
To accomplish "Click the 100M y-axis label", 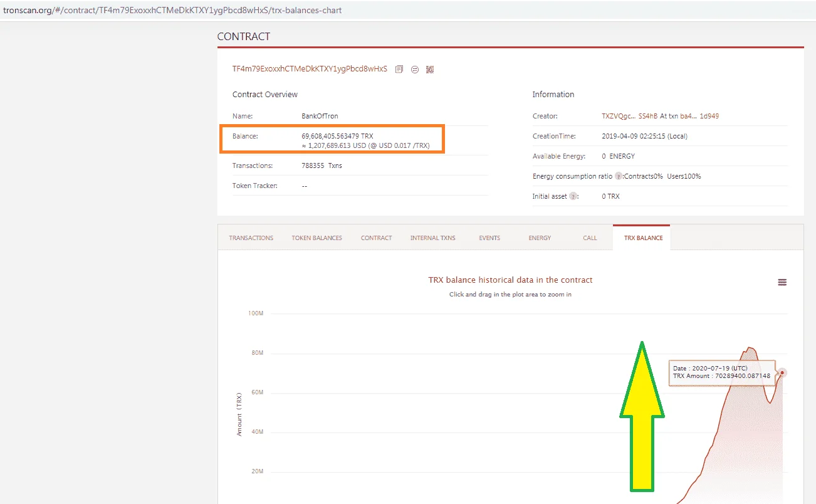I will 256,313.
